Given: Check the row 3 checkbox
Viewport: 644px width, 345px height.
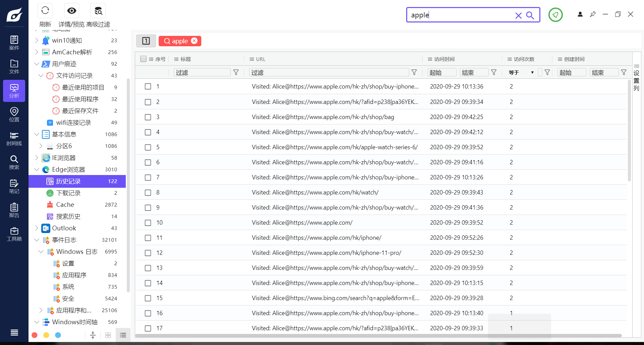Looking at the screenshot, I should click(x=148, y=117).
